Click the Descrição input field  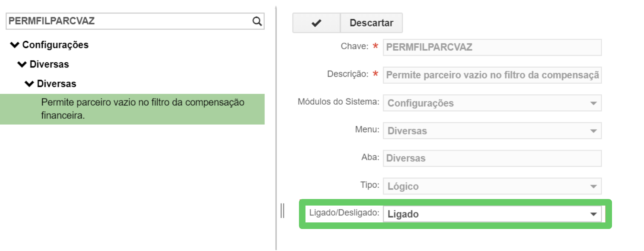492,75
